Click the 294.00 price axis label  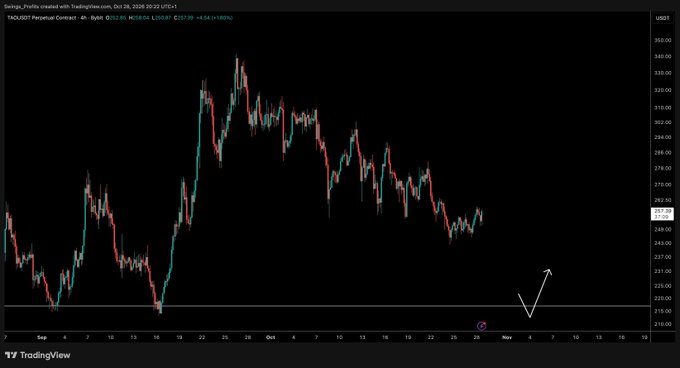(662, 137)
